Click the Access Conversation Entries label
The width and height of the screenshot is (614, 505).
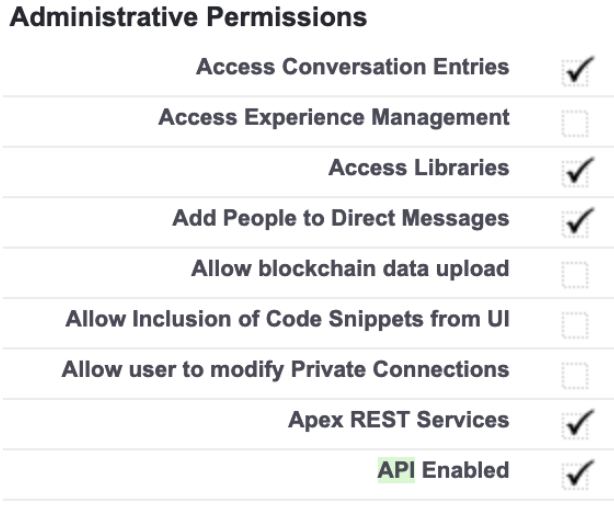click(352, 67)
